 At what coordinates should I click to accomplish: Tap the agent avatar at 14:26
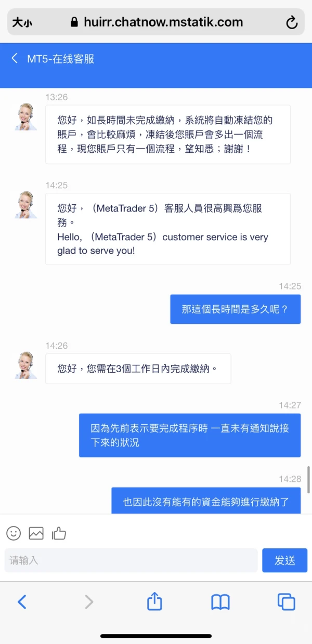click(25, 365)
